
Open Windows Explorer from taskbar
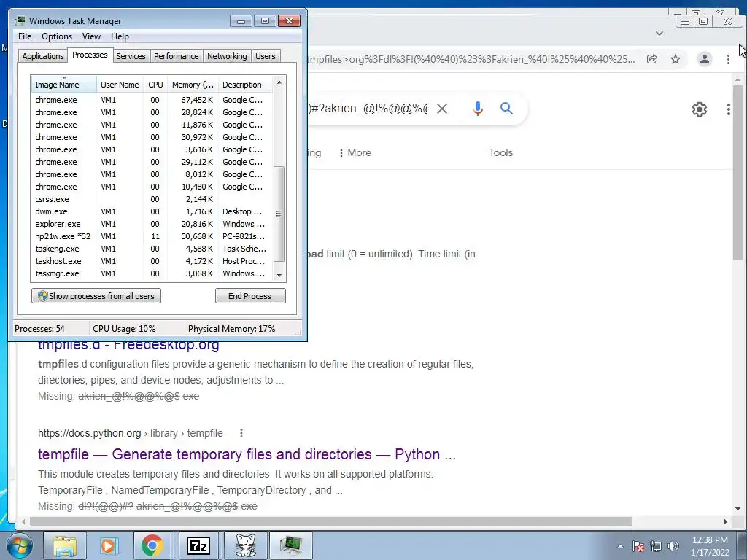click(65, 545)
